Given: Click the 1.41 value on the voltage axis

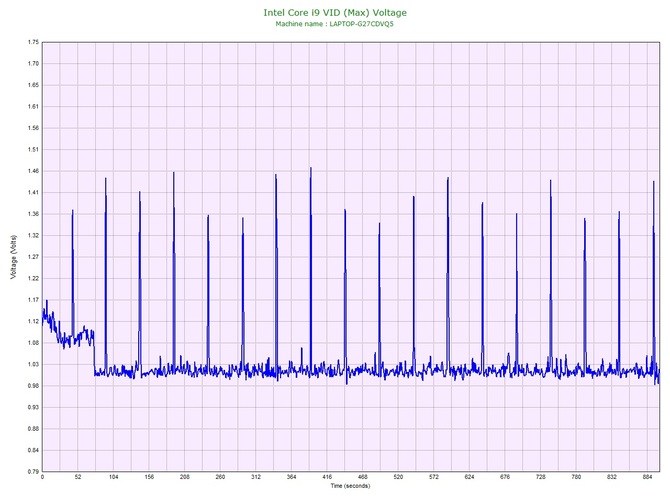Looking at the screenshot, I should tap(33, 193).
